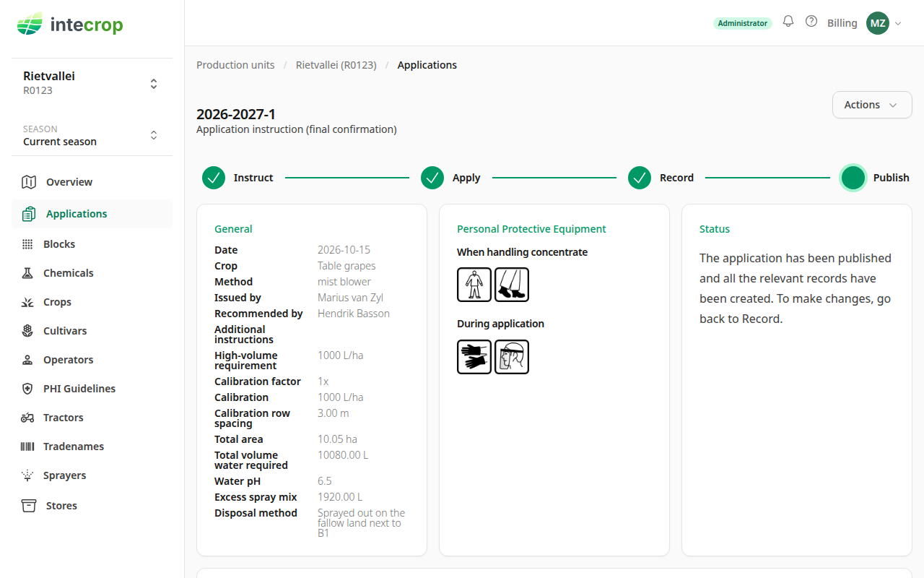
Task: Click the protective gloves PPE icon
Action: (x=474, y=357)
